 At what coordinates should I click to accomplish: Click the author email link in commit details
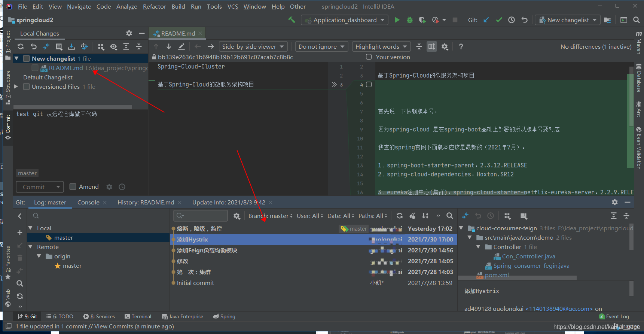[x=559, y=309]
